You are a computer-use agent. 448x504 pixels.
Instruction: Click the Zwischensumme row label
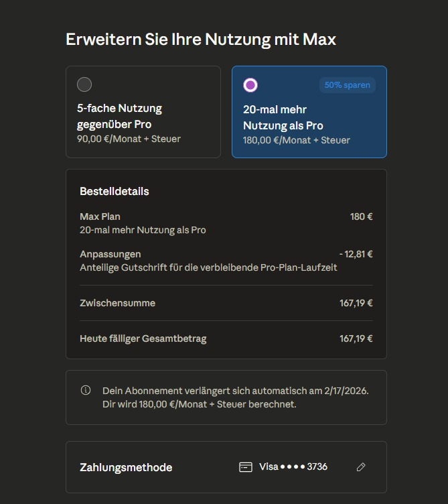coord(117,303)
